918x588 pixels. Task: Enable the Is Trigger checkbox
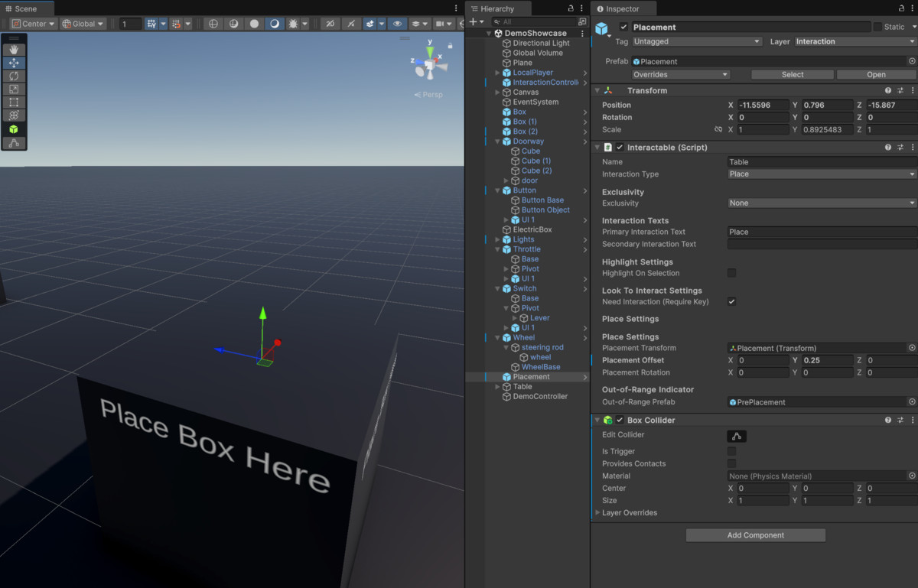(x=731, y=451)
